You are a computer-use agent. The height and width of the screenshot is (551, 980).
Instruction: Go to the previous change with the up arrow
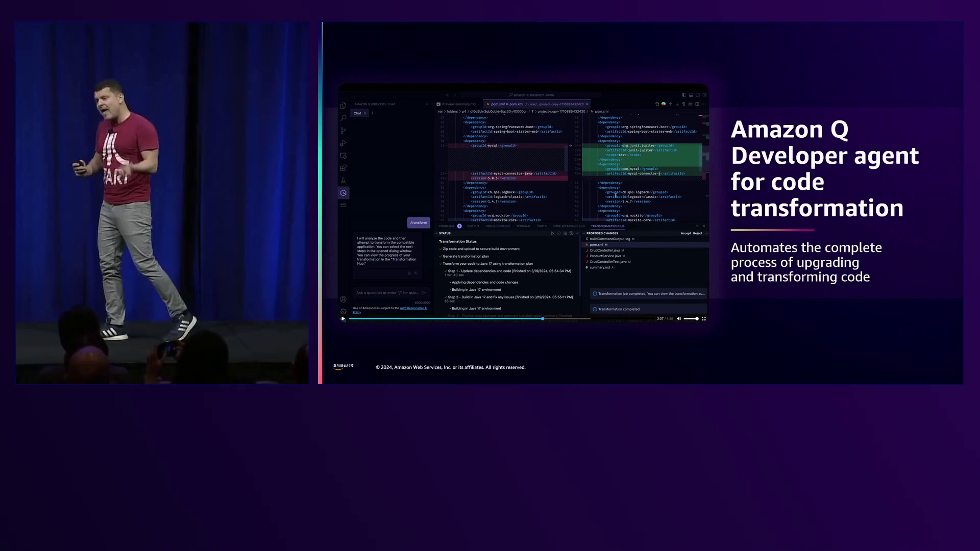(670, 104)
